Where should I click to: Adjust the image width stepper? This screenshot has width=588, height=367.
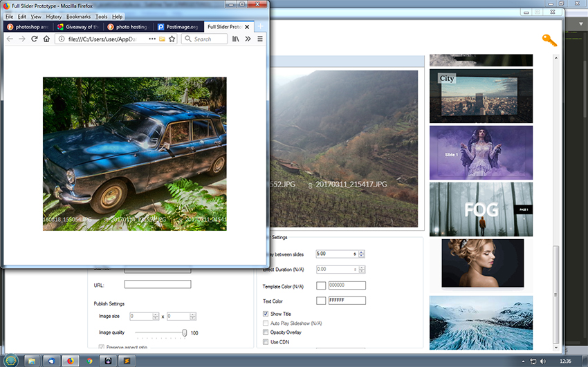click(156, 316)
